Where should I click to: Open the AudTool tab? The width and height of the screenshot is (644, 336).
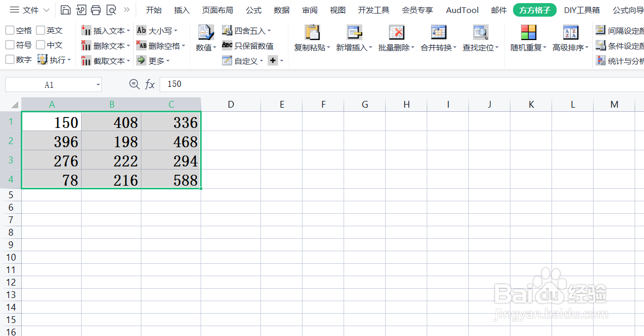(463, 10)
